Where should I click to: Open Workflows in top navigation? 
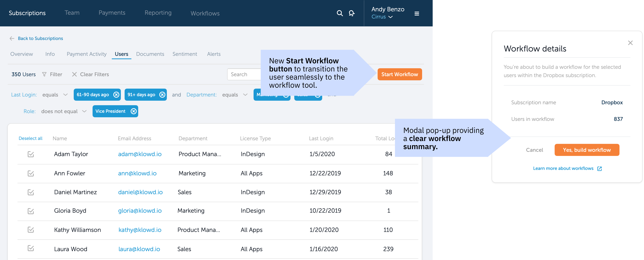pyautogui.click(x=205, y=13)
